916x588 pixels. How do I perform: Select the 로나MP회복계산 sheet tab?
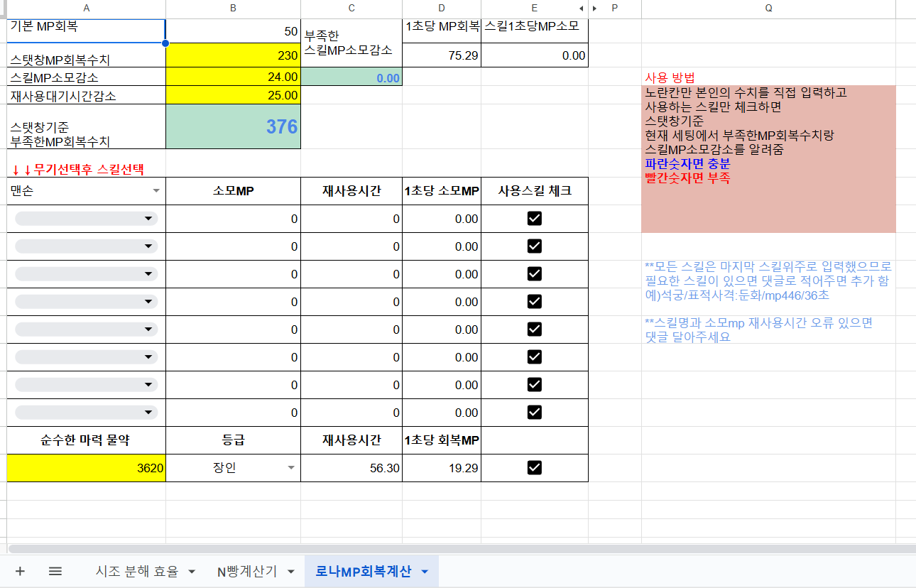pos(363,572)
